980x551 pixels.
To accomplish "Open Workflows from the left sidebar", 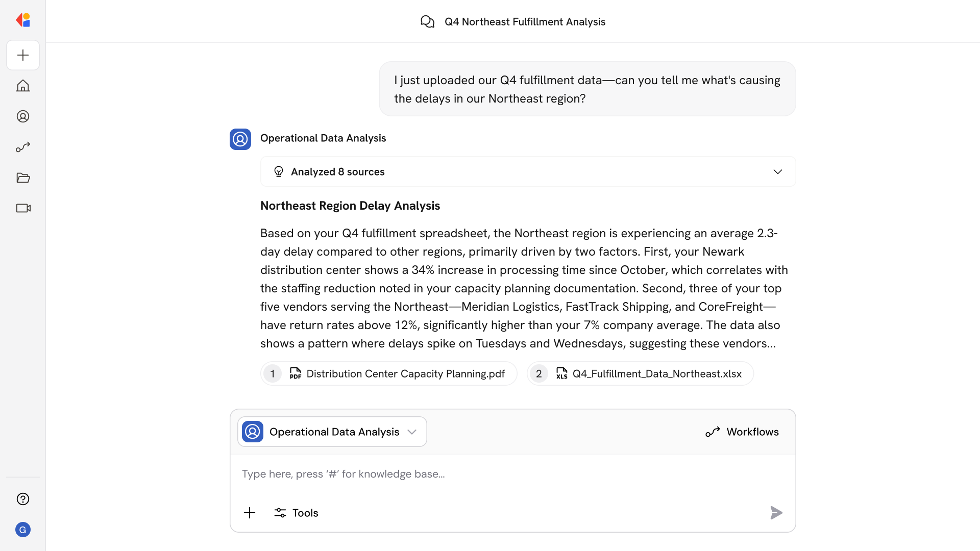I will [23, 147].
